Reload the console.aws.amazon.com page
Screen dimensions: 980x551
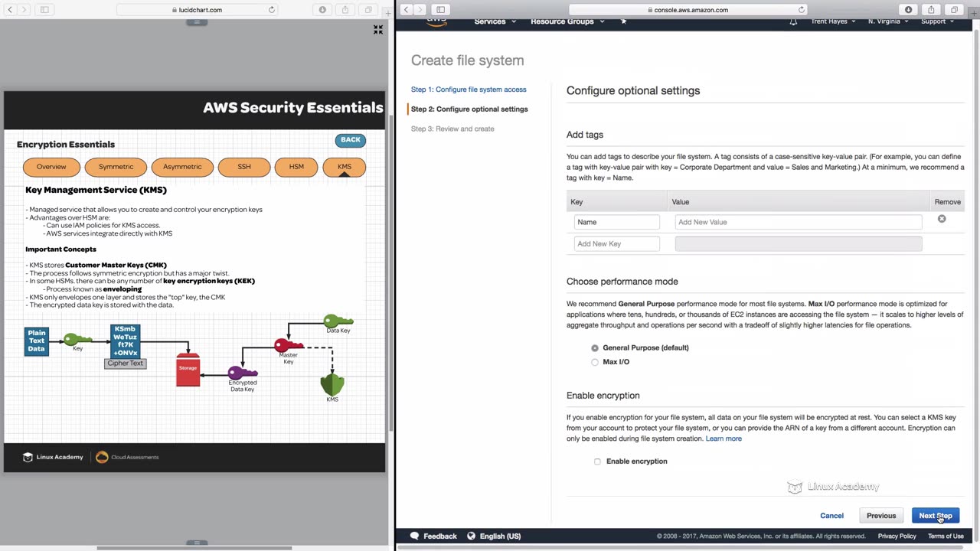802,10
